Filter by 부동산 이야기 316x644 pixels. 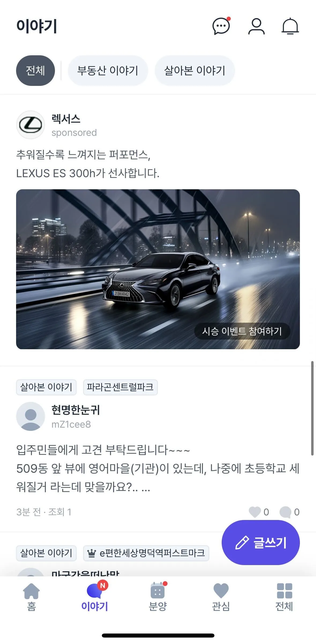click(x=108, y=71)
